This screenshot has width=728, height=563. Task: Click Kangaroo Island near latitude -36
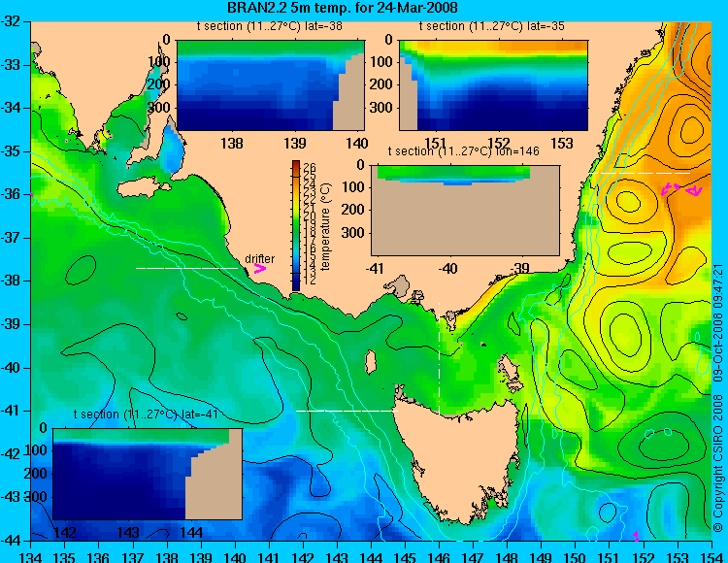[143, 187]
